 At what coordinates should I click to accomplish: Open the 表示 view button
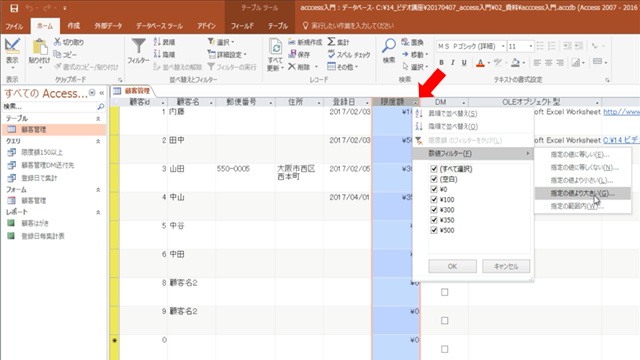tap(12, 52)
